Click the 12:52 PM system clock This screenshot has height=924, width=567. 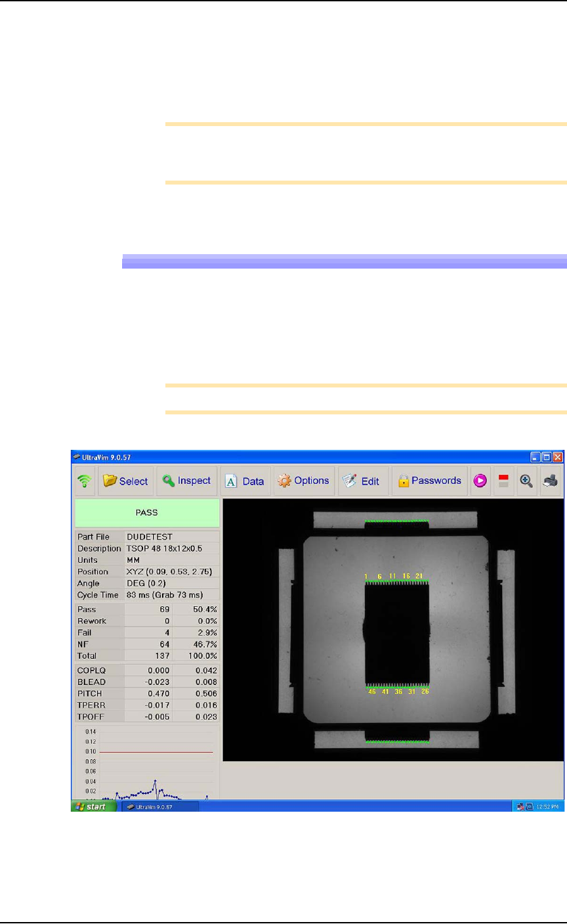(x=547, y=806)
